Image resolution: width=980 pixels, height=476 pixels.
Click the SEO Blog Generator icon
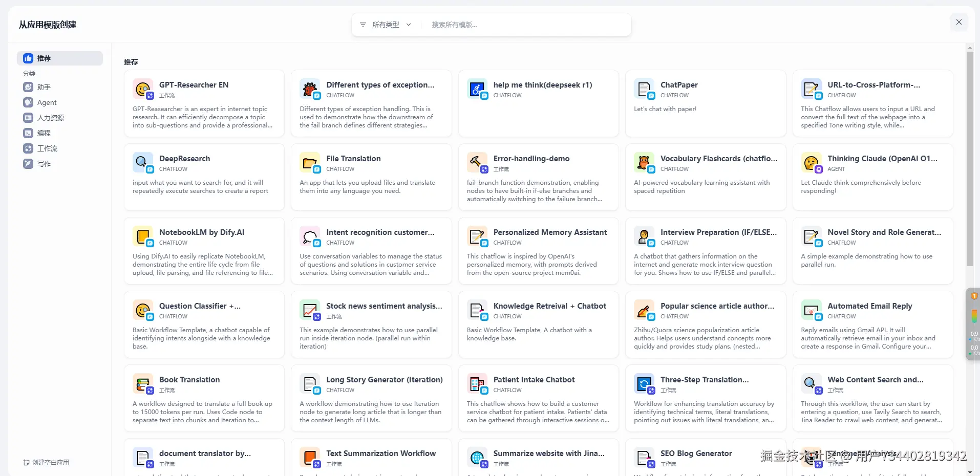pyautogui.click(x=644, y=458)
